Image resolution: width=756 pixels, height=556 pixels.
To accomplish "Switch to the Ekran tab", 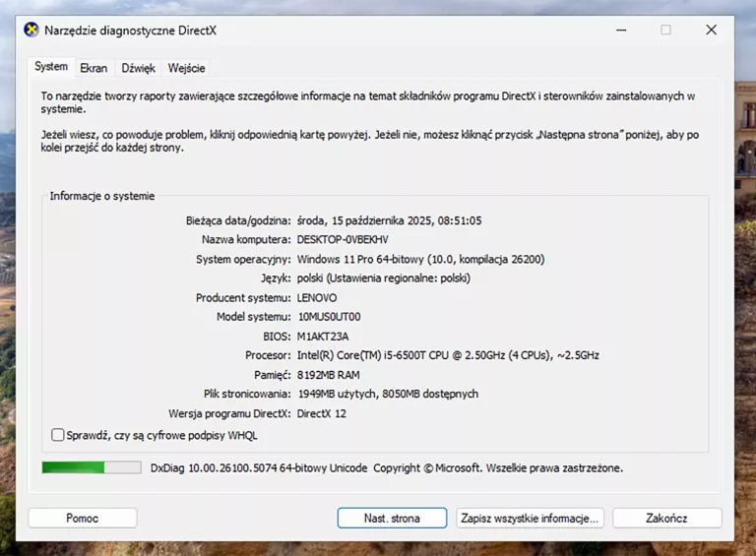I will [94, 68].
